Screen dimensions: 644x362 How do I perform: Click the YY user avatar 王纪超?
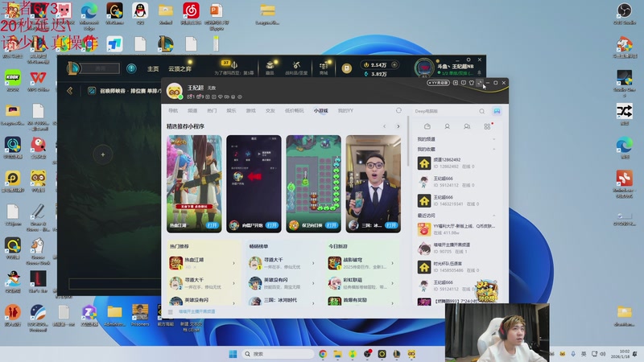coord(174,91)
